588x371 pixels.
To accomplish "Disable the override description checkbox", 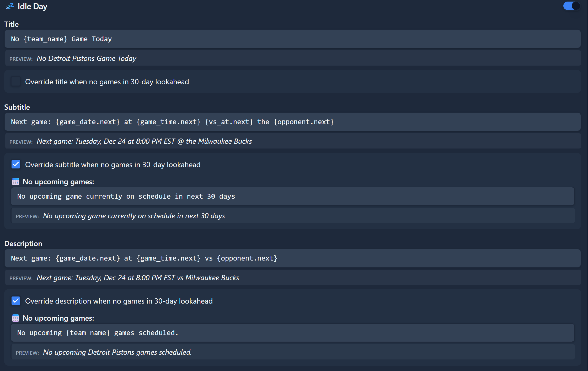I will [16, 301].
